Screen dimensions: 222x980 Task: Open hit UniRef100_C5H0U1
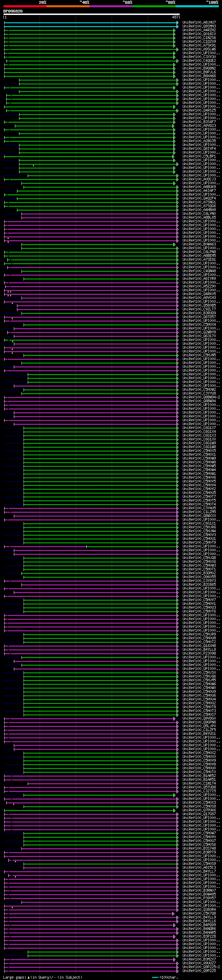point(199,539)
